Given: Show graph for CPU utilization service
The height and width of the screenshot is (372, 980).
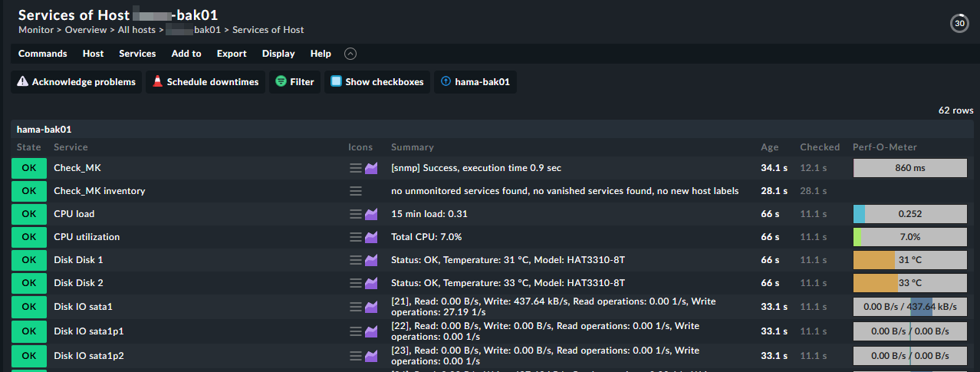Looking at the screenshot, I should pyautogui.click(x=371, y=237).
